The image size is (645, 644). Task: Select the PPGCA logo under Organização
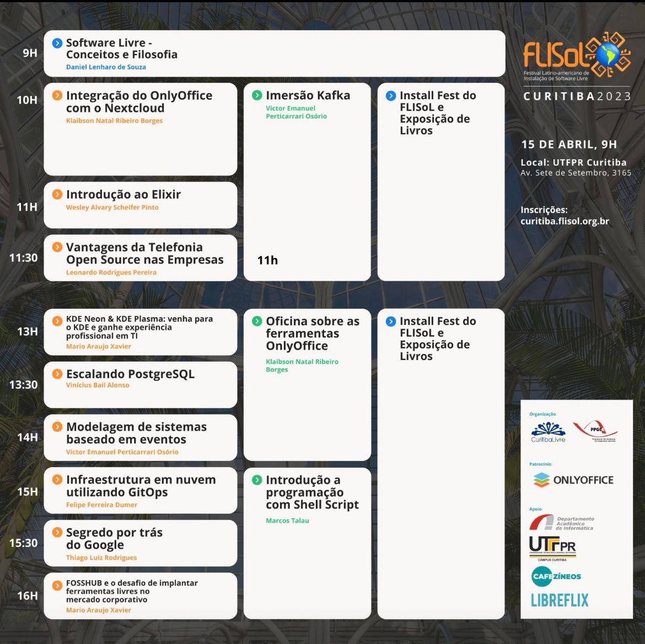tap(595, 431)
